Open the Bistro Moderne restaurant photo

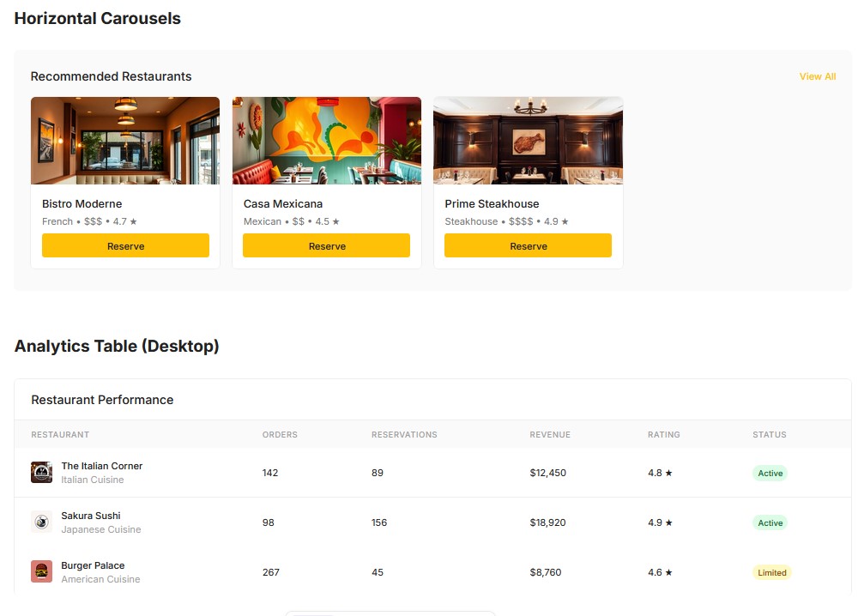[125, 141]
